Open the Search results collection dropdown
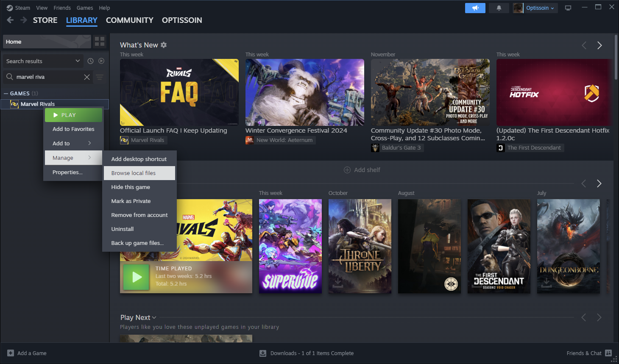The width and height of the screenshot is (619, 364). (42, 61)
